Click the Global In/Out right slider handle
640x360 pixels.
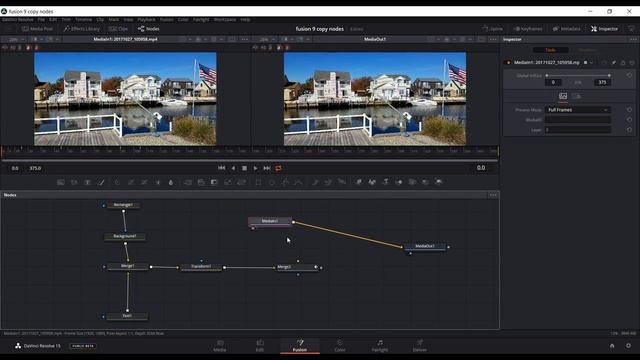click(609, 76)
